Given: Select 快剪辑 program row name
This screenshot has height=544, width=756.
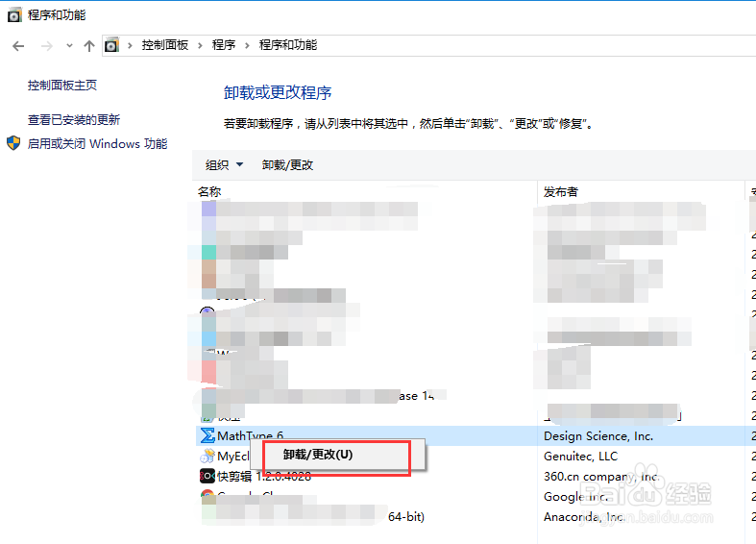Looking at the screenshot, I should pyautogui.click(x=264, y=477).
